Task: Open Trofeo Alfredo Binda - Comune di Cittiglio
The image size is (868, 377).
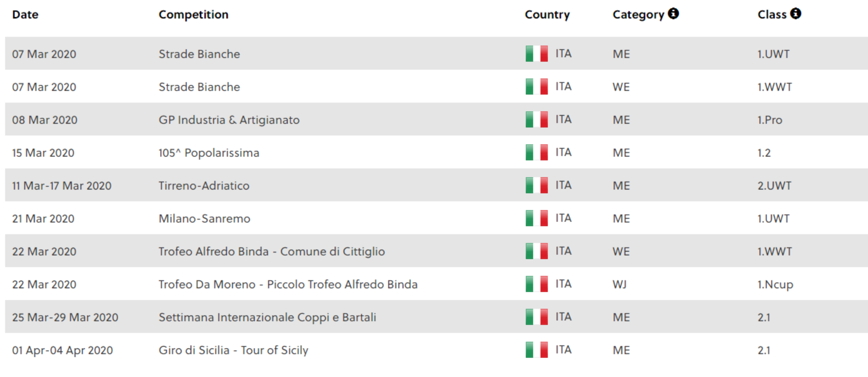Action: (x=272, y=251)
